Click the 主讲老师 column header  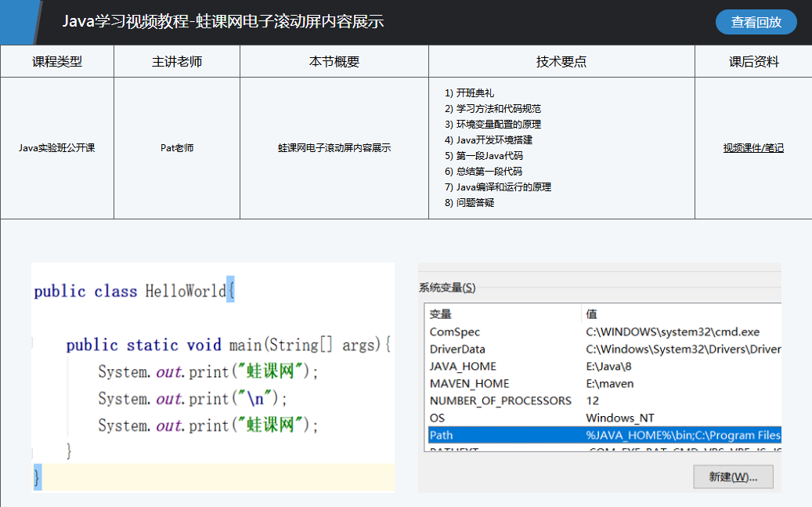tap(177, 62)
